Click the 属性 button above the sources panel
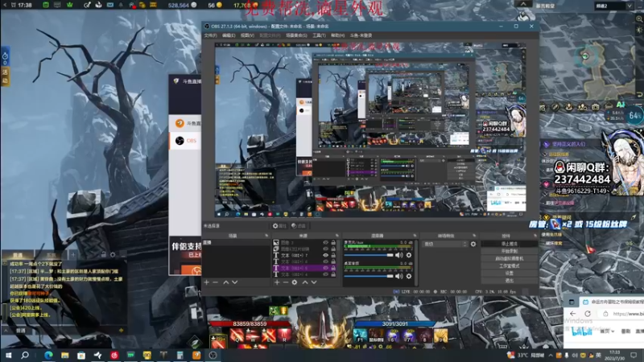Screen dimensions: 644x362 click(x=279, y=226)
